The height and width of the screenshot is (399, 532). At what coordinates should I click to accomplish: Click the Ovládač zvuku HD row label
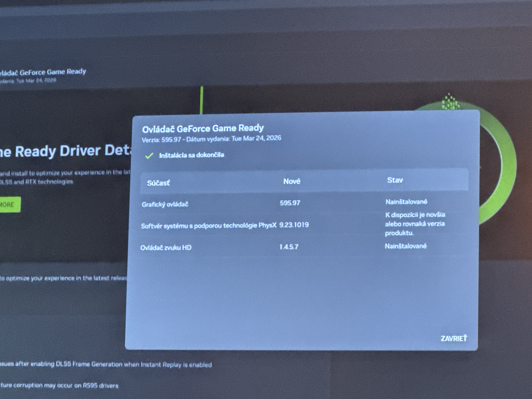click(166, 248)
